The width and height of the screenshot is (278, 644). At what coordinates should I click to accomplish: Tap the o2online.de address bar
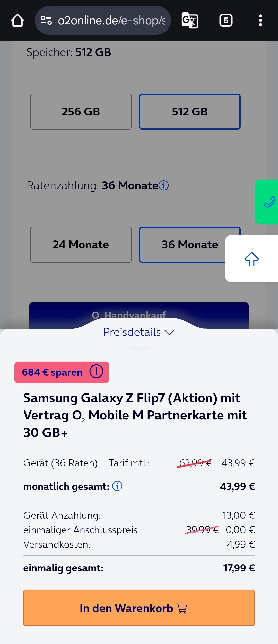(111, 21)
